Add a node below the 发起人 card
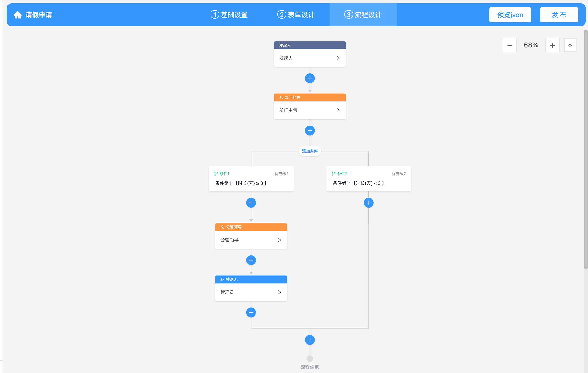Screen dimensions: 588x373 coord(310,78)
